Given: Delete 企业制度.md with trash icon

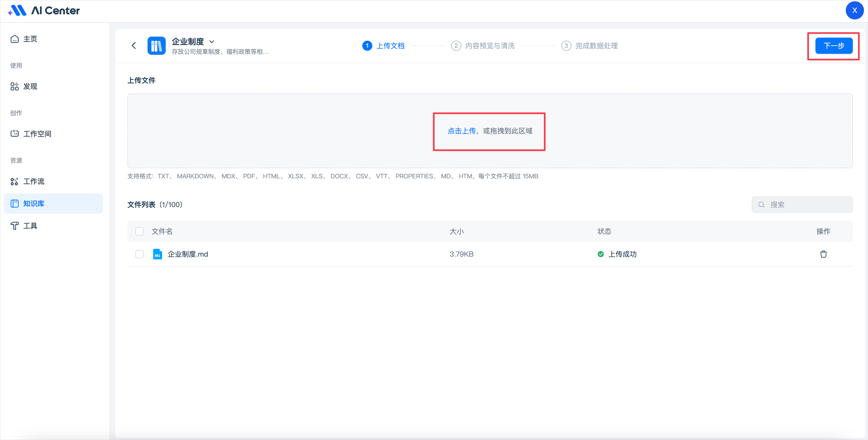Looking at the screenshot, I should 823,254.
